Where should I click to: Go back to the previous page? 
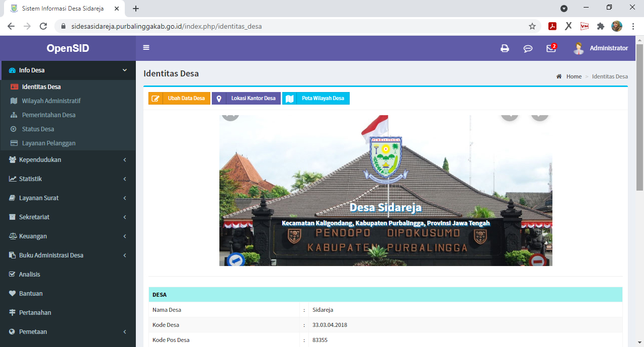(x=11, y=26)
